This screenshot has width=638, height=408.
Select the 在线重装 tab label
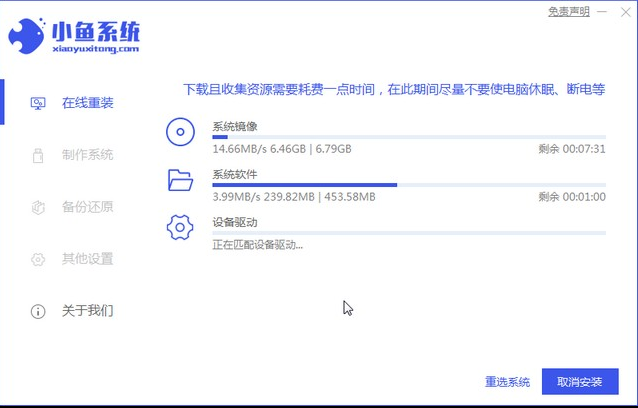pyautogui.click(x=87, y=103)
